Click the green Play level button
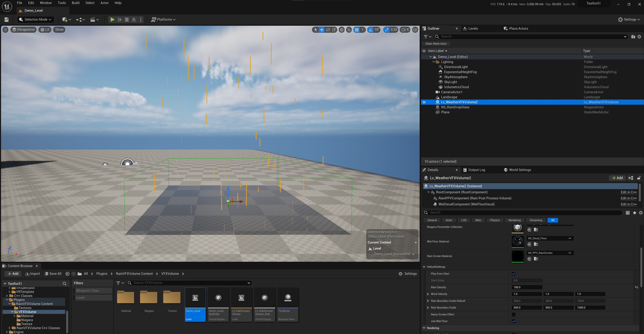 click(112, 19)
